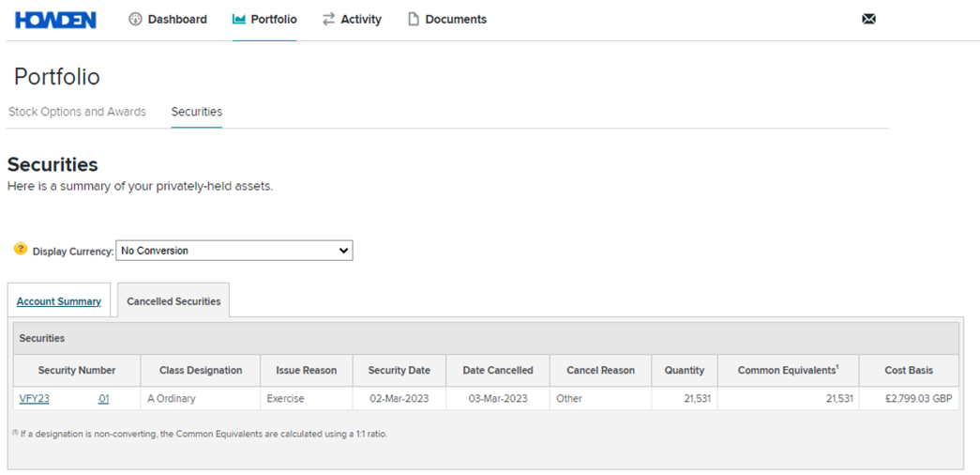Click the Date Cancelled column header
This screenshot has width=980, height=475.
(498, 371)
